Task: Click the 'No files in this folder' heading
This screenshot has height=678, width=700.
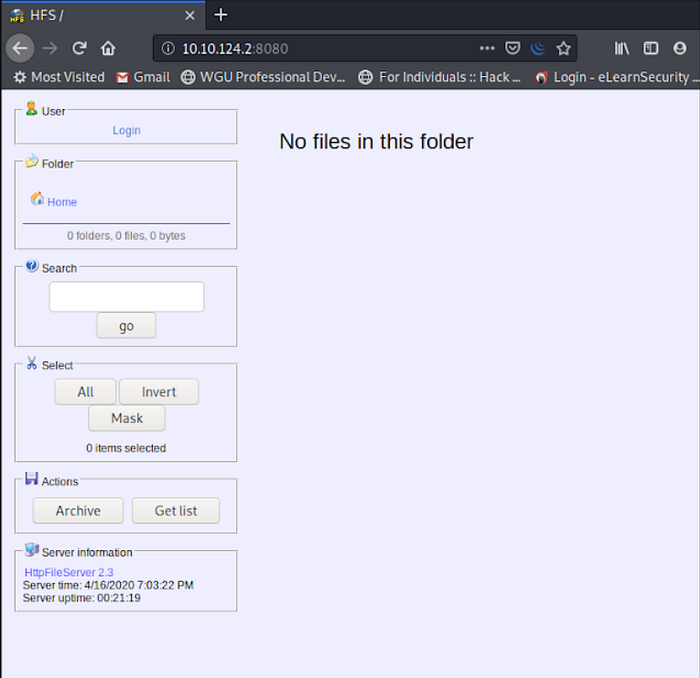Action: 376,141
